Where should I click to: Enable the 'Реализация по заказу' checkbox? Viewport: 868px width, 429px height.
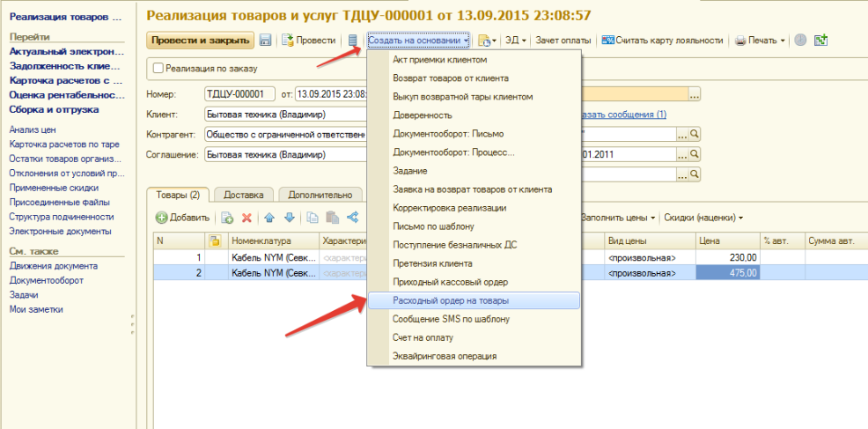click(158, 69)
